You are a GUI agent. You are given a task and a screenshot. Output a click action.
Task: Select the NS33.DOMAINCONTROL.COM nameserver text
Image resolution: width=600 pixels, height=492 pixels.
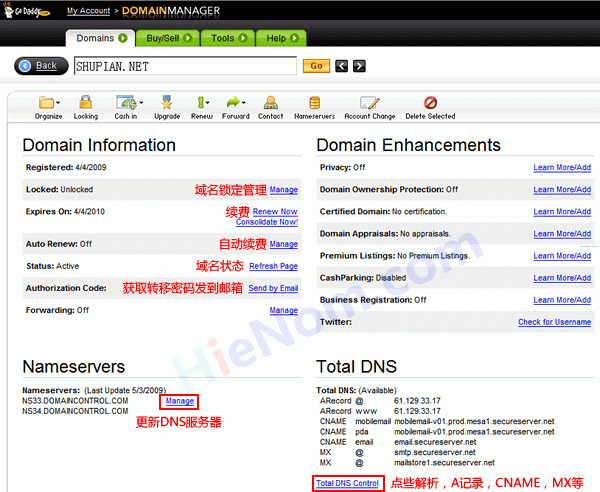pyautogui.click(x=75, y=401)
